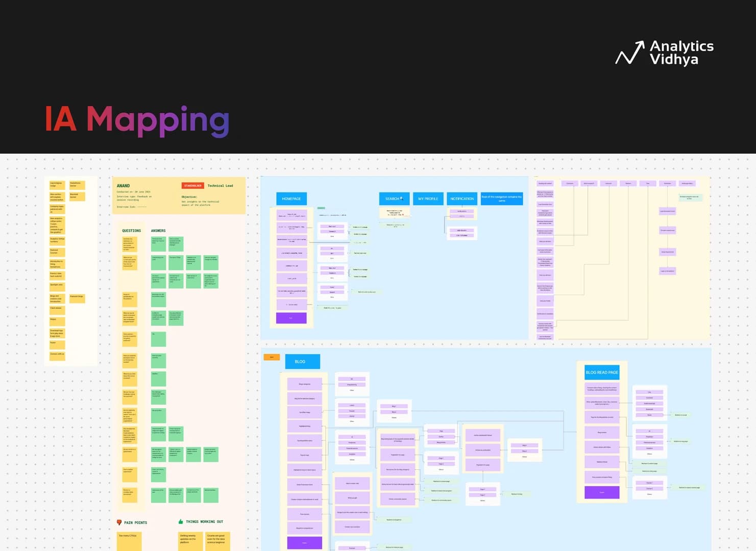This screenshot has height=551, width=756.
Task: Select the ANSWERS column heading
Action: pyautogui.click(x=158, y=231)
